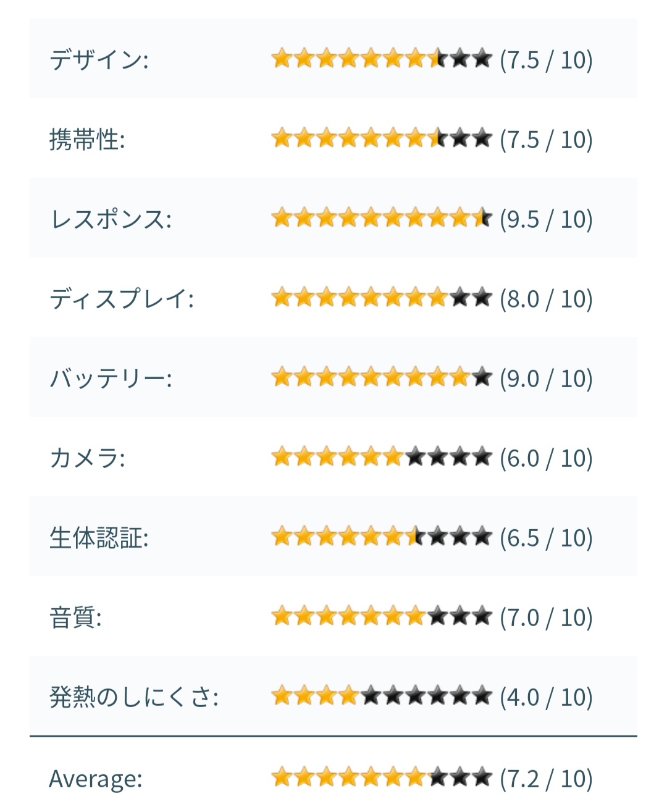Click the first star in the デザイン row
Viewport: 667px width, 812px height.
click(282, 59)
